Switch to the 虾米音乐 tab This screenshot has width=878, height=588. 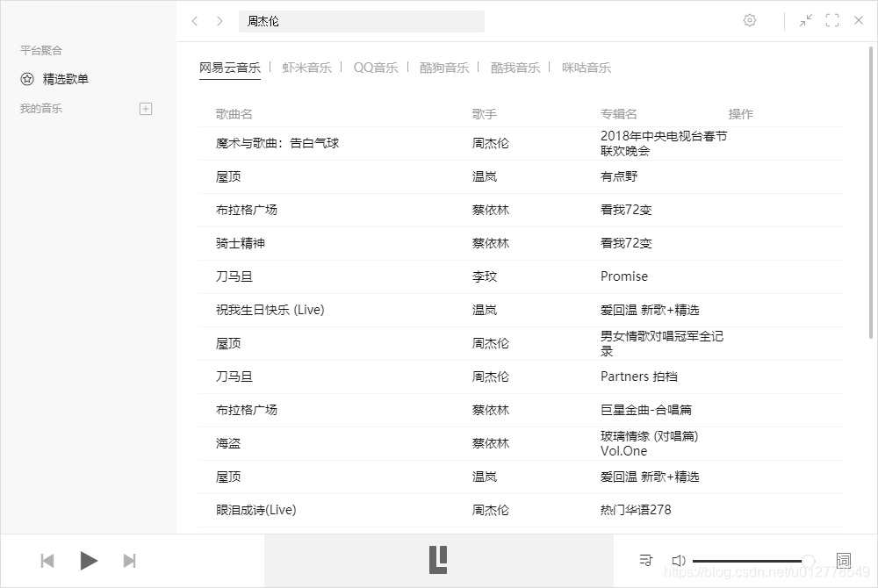[x=306, y=68]
